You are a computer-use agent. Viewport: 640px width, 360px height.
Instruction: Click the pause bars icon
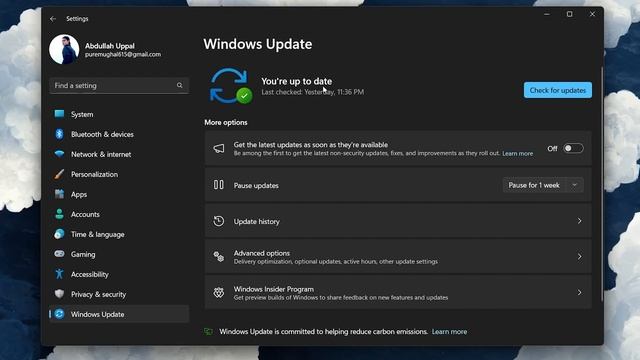point(219,185)
